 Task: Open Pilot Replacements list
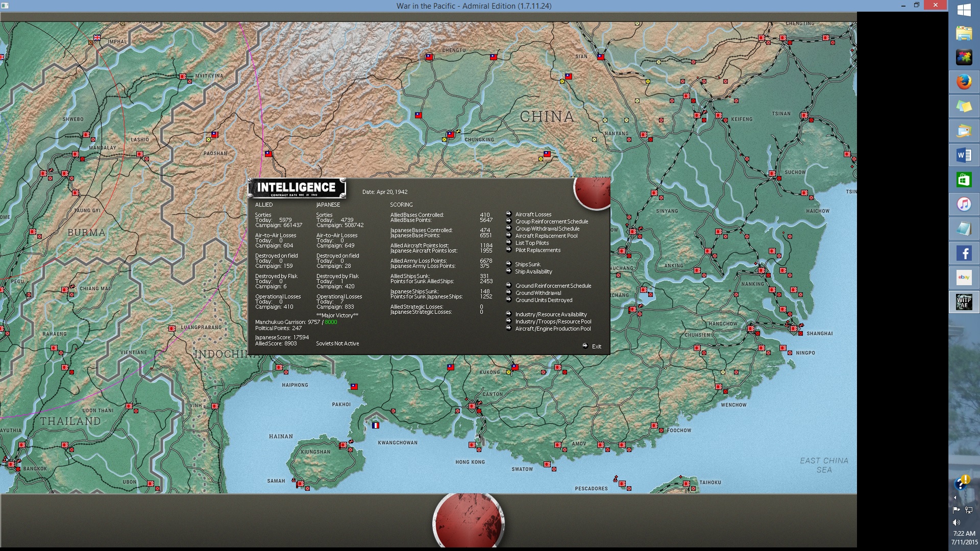[537, 250]
